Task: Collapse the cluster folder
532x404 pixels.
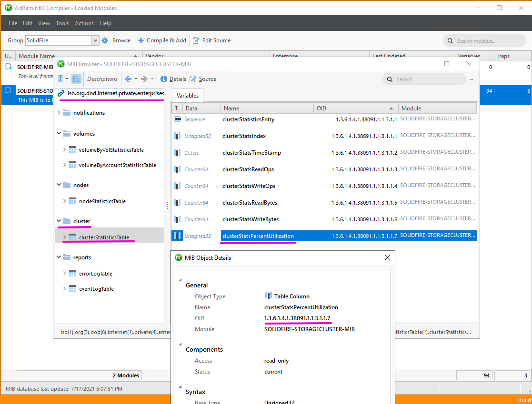Action: [59, 221]
